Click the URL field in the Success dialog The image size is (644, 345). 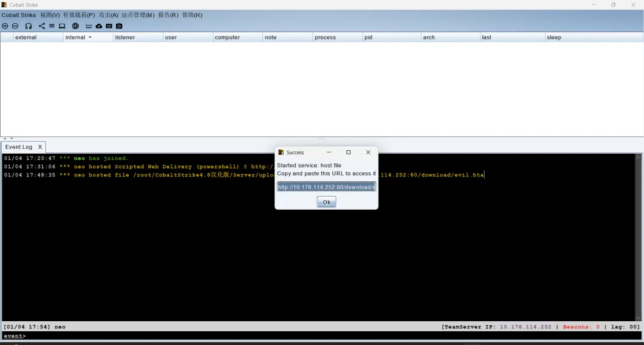pos(327,187)
